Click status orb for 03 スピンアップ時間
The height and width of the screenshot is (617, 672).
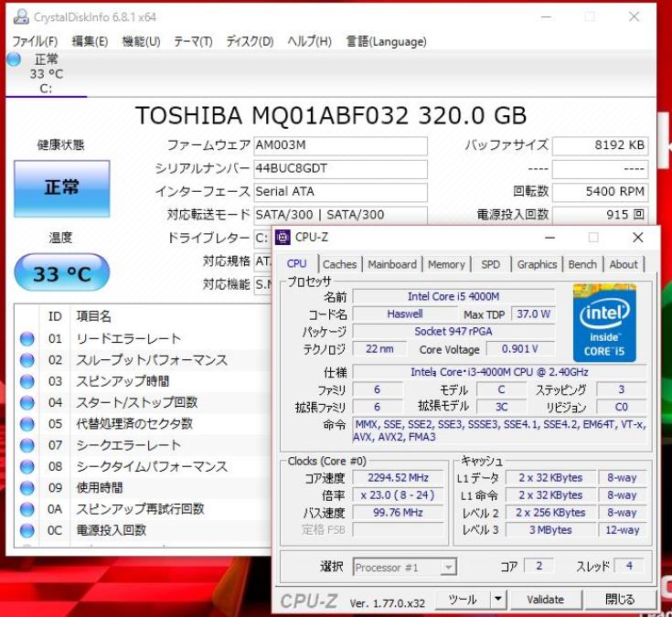point(27,381)
